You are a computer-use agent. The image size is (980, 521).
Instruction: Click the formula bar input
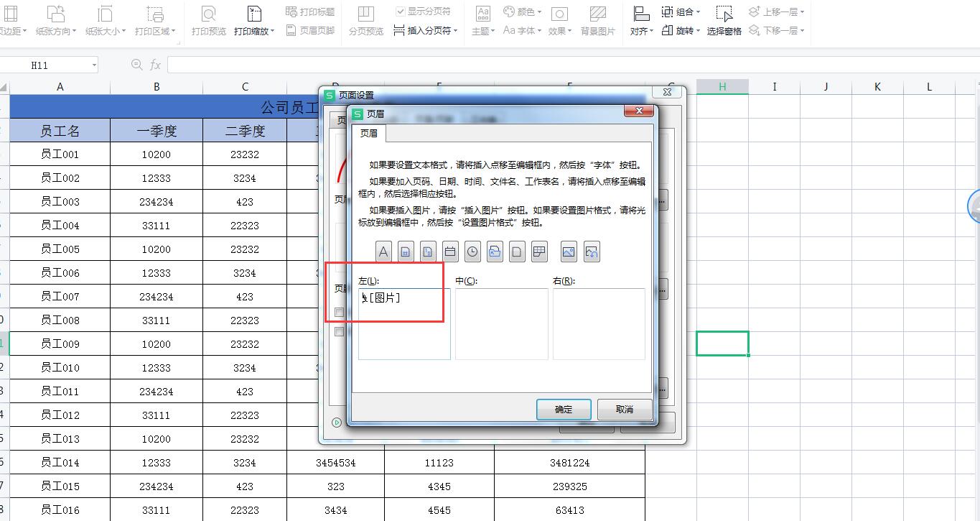[573, 65]
